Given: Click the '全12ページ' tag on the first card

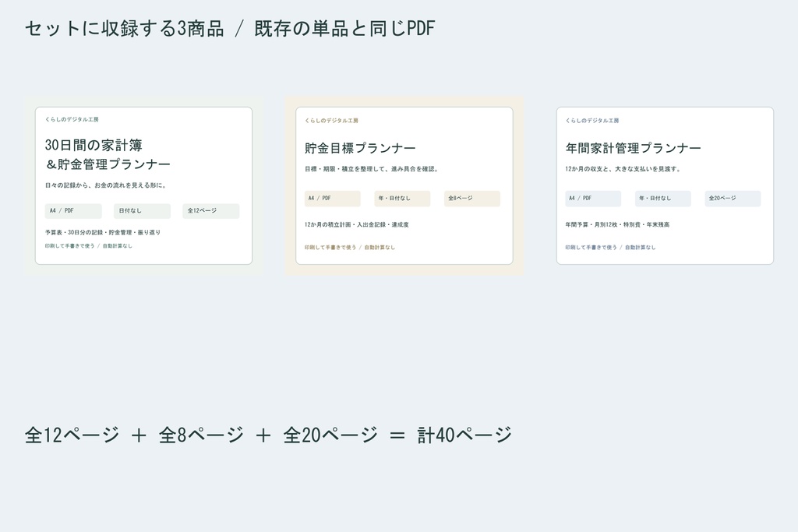Looking at the screenshot, I should point(210,211).
